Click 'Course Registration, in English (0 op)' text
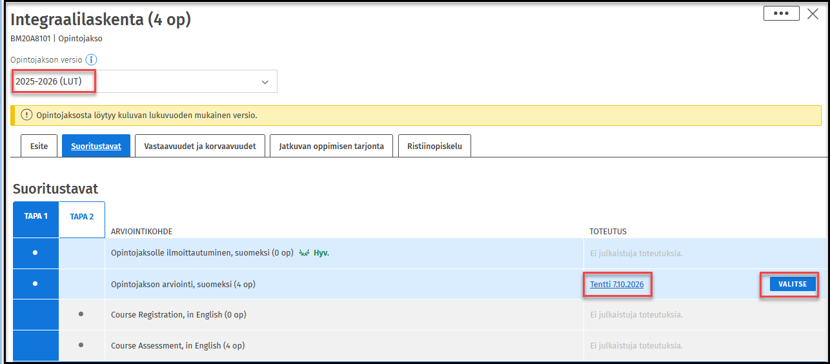This screenshot has width=830, height=364. point(178,315)
